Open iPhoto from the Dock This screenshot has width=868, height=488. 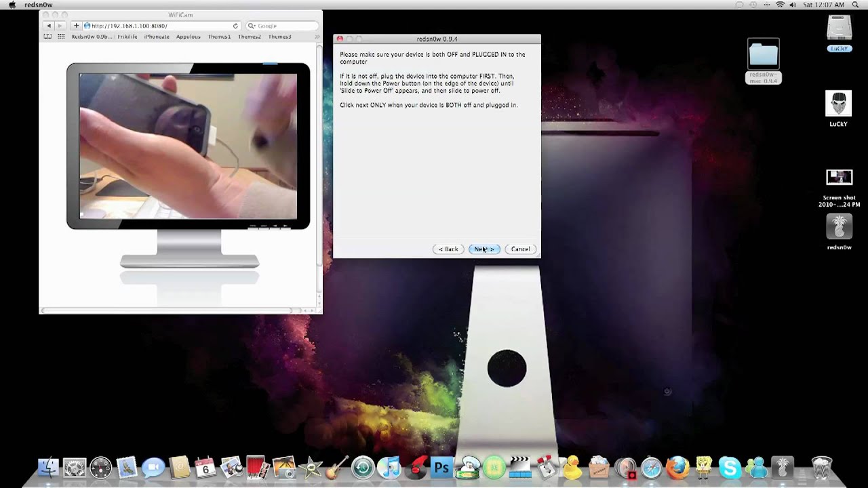point(284,467)
